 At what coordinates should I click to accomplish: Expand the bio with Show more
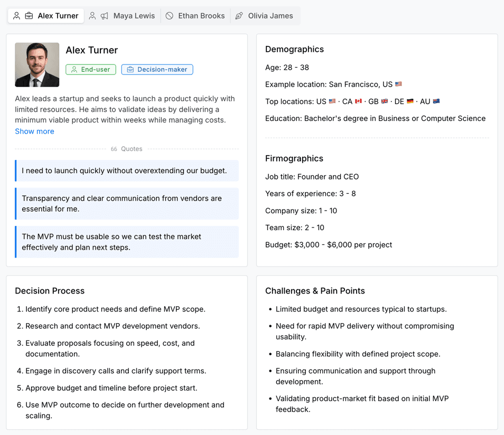coord(34,131)
